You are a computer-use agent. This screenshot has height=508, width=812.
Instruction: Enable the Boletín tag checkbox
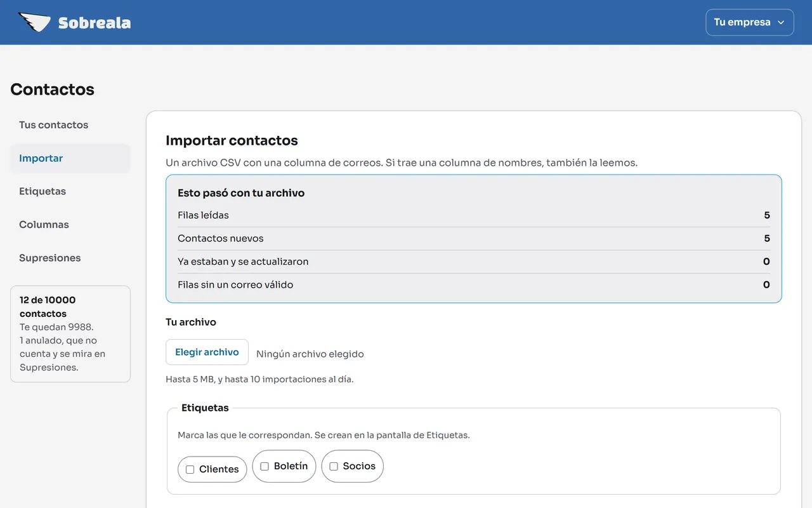pyautogui.click(x=265, y=467)
